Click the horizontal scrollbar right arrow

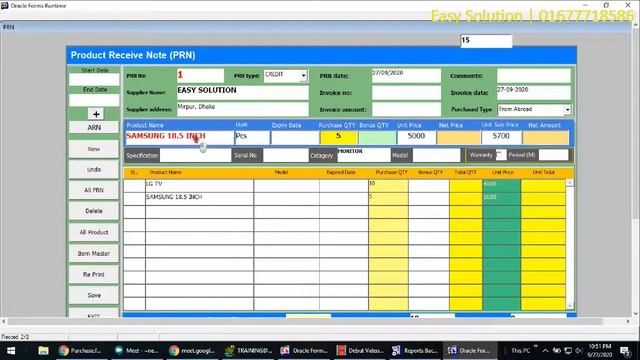628,322
